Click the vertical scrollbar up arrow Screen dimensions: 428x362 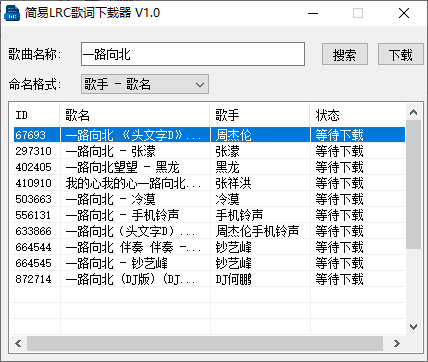413,112
